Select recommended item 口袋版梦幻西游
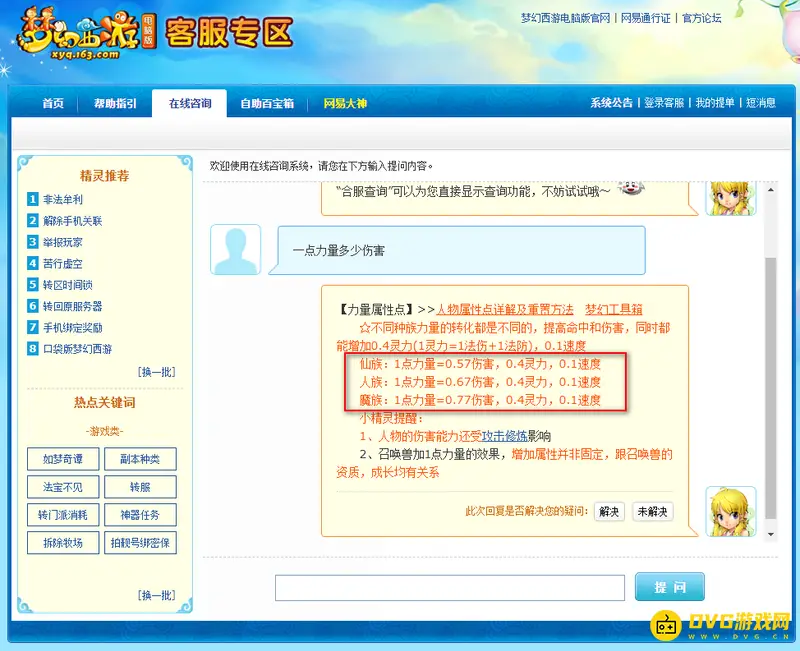The width and height of the screenshot is (800, 651). 78,349
